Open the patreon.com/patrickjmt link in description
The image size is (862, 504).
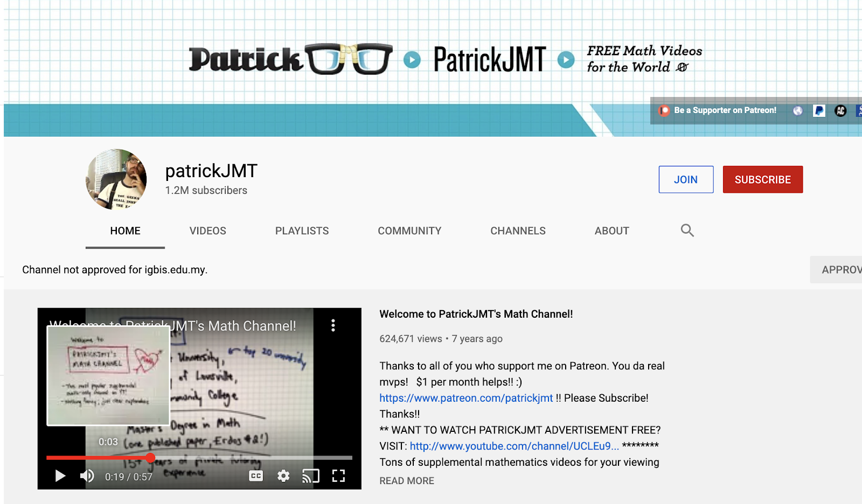(x=466, y=398)
